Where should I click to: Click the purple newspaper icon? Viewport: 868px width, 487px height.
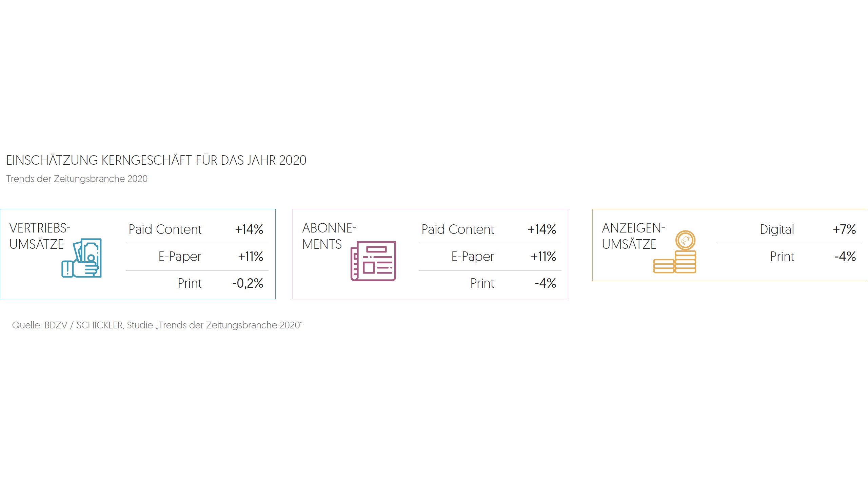coord(373,261)
